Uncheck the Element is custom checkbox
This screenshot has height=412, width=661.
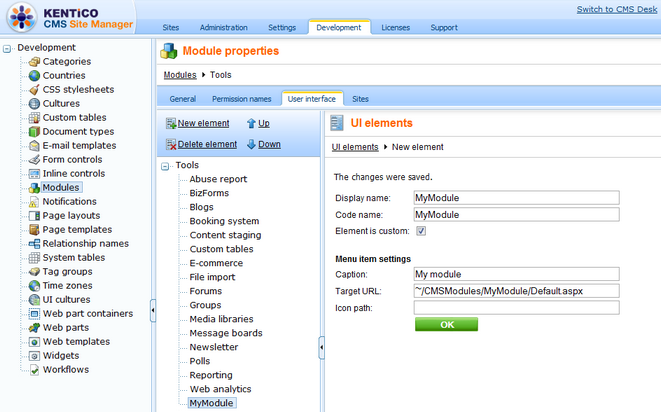[421, 231]
